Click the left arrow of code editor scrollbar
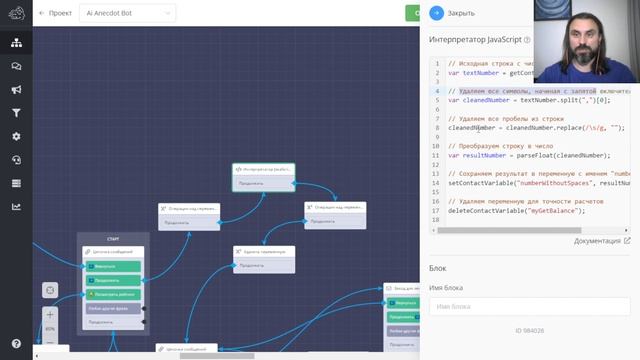 (x=433, y=230)
